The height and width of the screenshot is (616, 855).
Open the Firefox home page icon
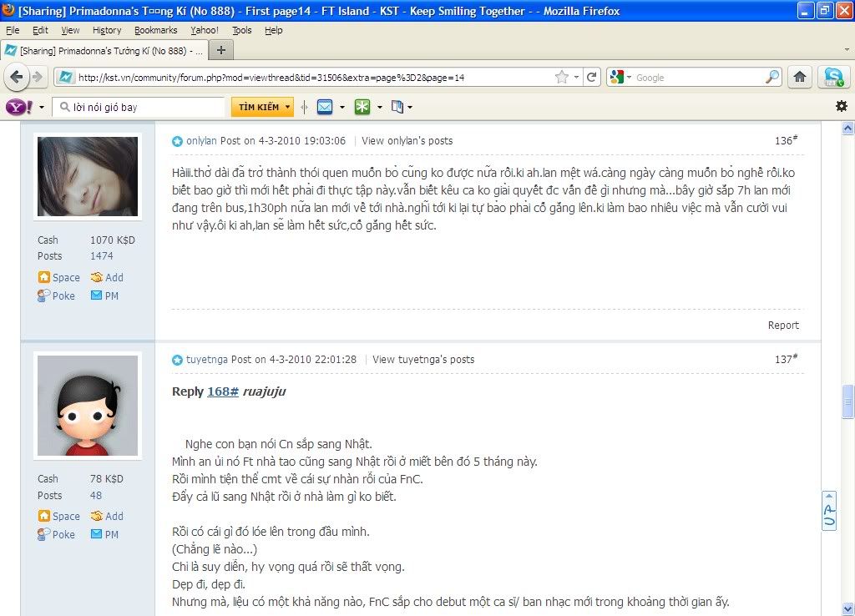[800, 77]
